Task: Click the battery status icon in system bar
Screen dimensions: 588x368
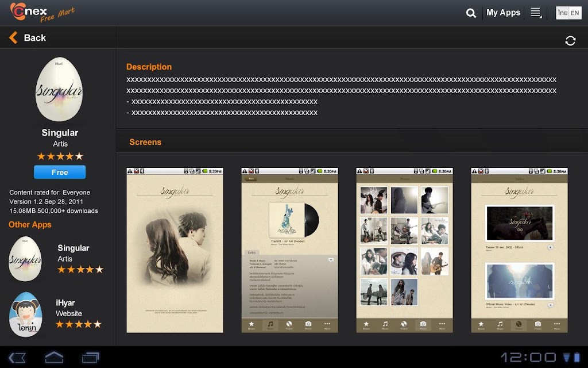Action: 577,357
